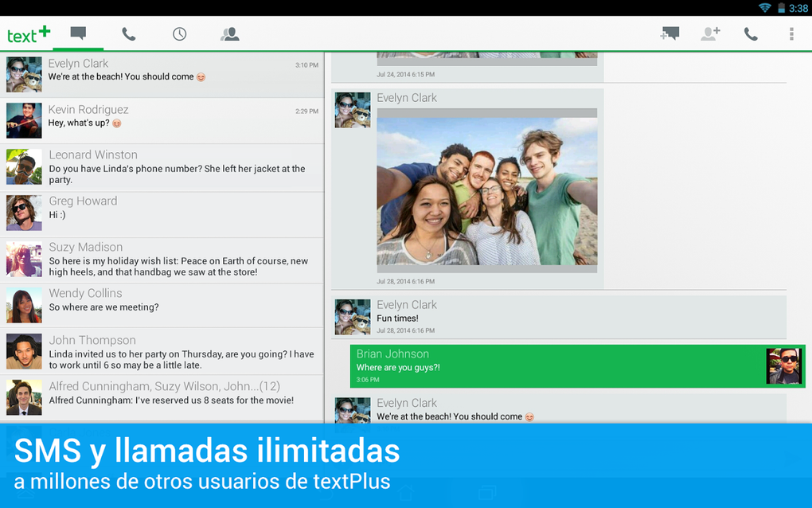The height and width of the screenshot is (508, 812).
Task: Tap Alfred Cunningham group avatar
Action: tap(24, 397)
